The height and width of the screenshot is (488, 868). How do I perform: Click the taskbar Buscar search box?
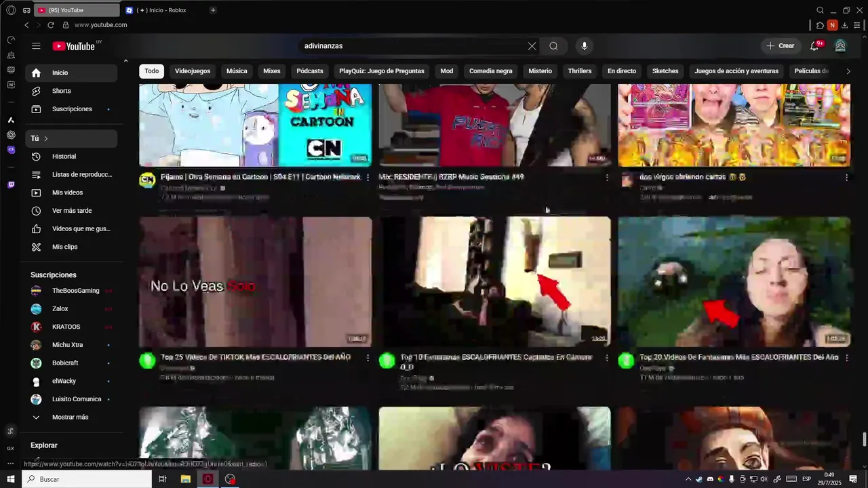(87, 479)
